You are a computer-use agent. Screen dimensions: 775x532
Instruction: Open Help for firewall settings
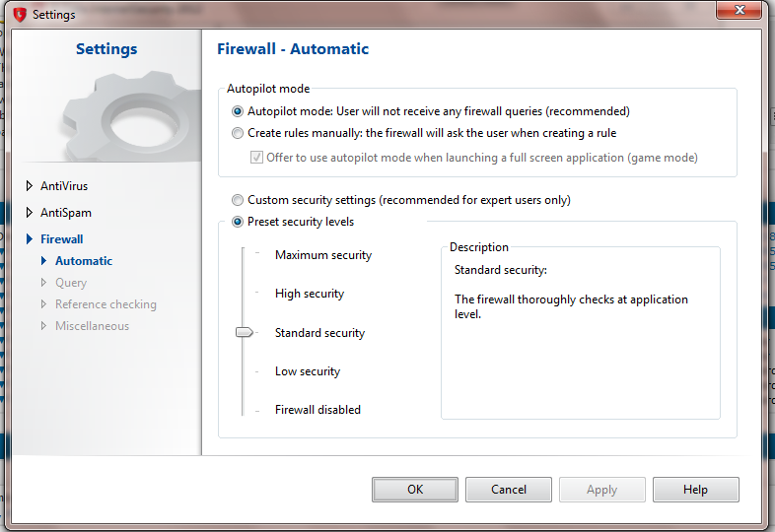(695, 490)
